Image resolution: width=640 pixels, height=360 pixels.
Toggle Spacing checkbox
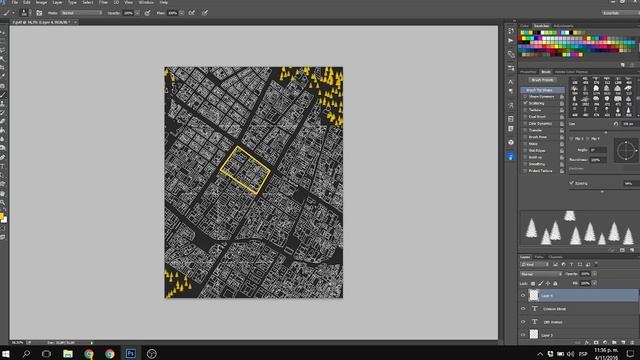[x=572, y=183]
